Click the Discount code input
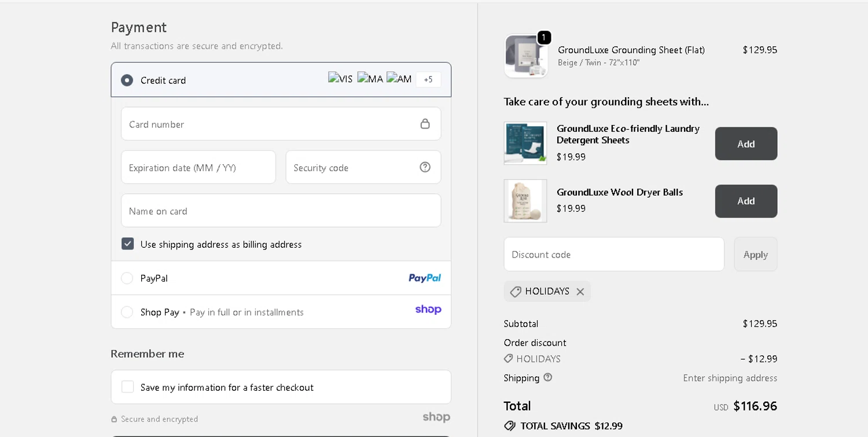868x437 pixels. [x=614, y=254]
